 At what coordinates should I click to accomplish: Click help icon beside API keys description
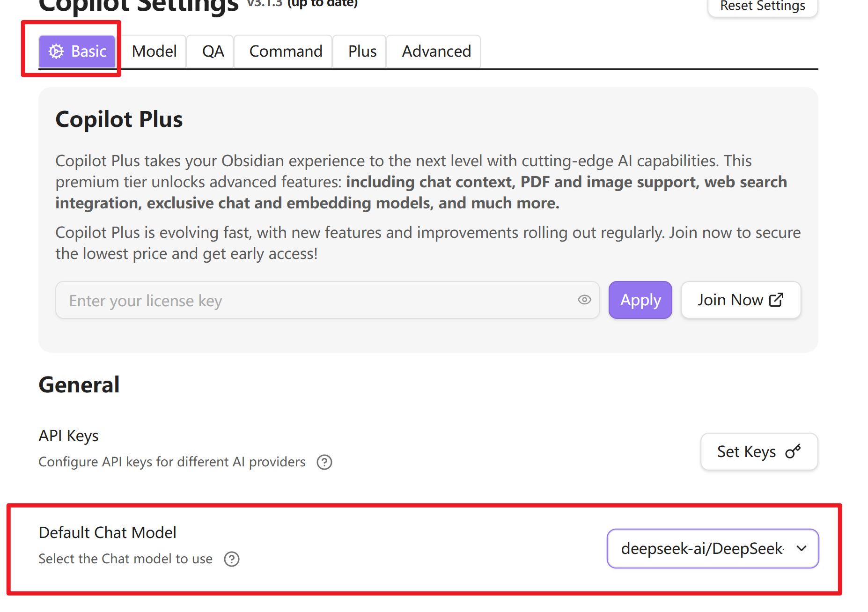click(324, 462)
